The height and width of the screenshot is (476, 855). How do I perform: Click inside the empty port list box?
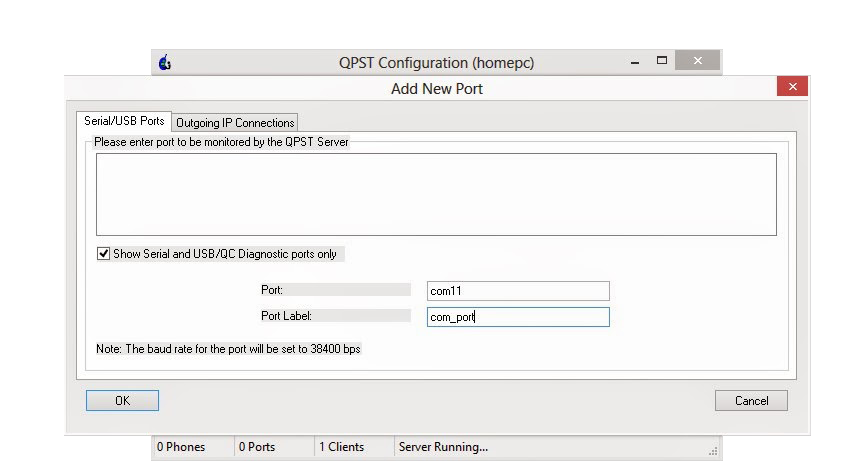[x=436, y=194]
